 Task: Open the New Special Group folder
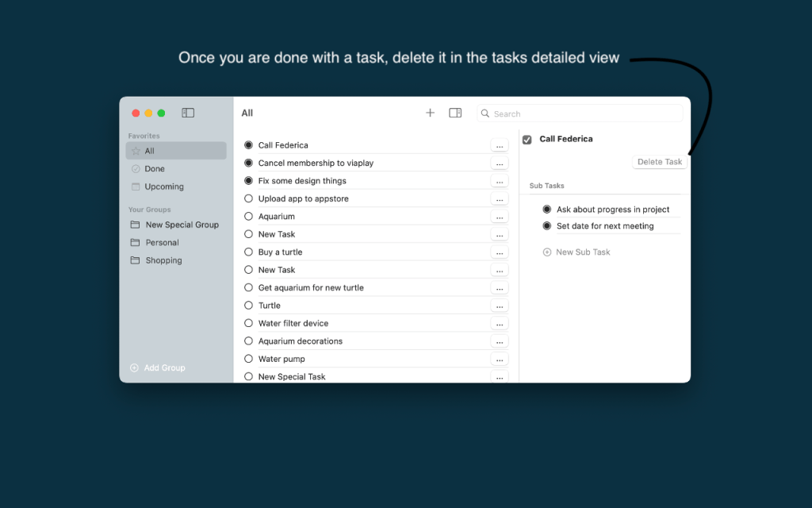point(182,225)
